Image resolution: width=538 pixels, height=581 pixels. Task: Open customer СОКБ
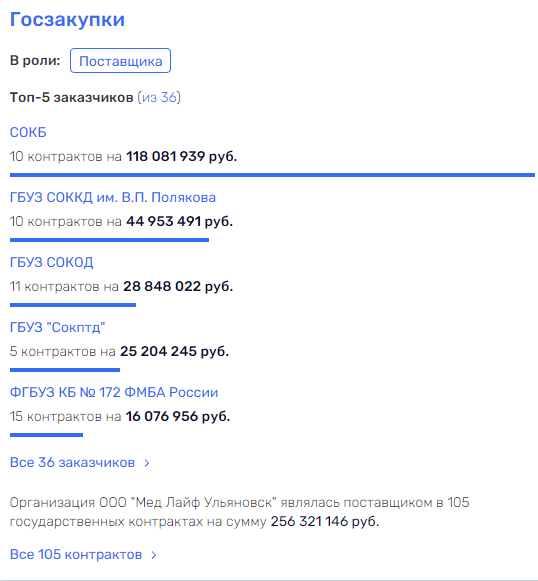28,132
